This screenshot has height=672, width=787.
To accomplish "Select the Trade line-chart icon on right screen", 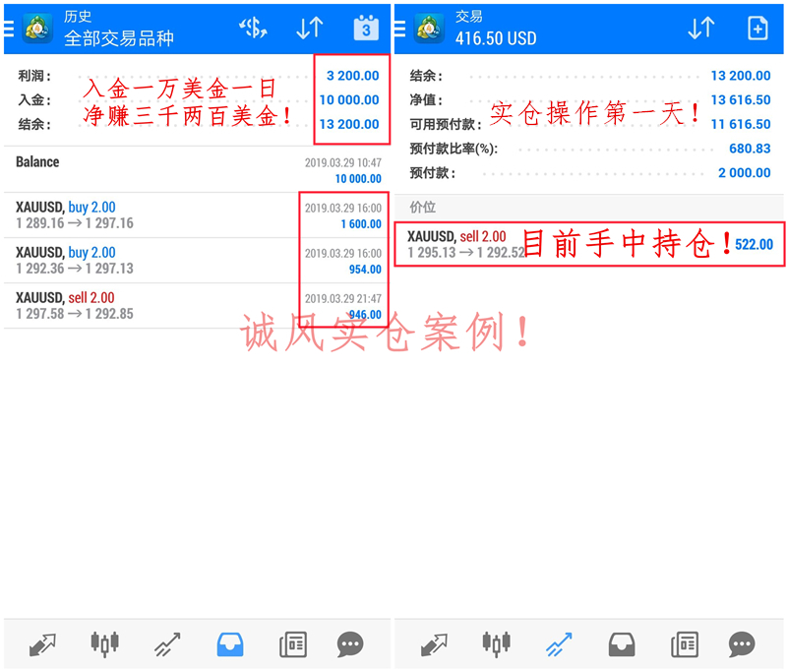I will pyautogui.click(x=561, y=644).
